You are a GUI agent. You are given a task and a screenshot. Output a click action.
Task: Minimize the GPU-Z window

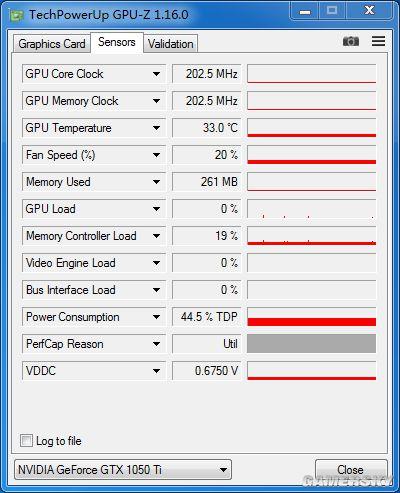[x=305, y=12]
